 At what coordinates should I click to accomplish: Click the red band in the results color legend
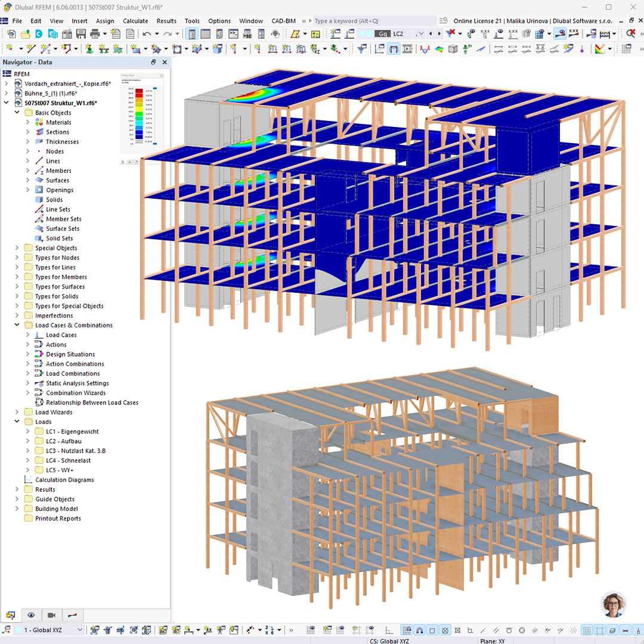[139, 95]
